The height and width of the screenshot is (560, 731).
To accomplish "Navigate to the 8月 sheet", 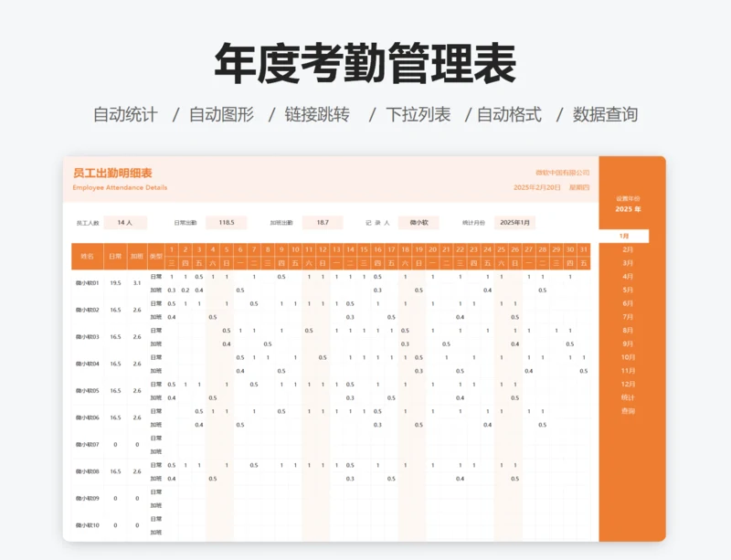I will pos(628,331).
